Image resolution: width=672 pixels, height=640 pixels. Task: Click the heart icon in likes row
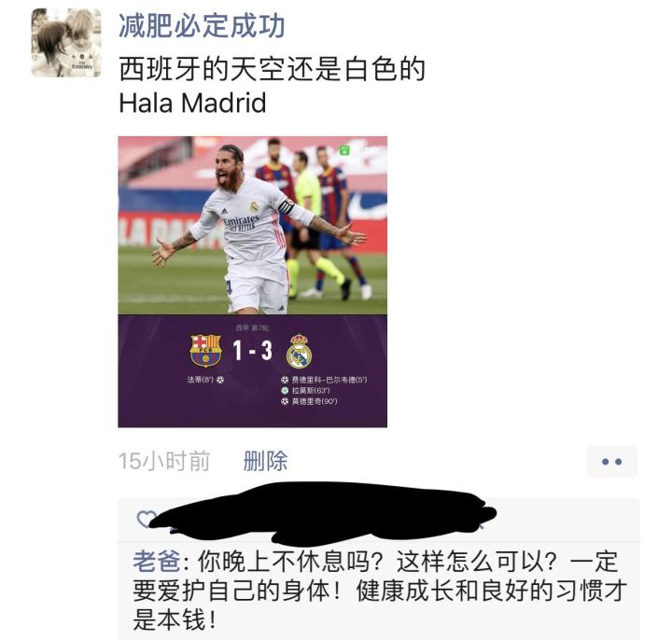(145, 520)
